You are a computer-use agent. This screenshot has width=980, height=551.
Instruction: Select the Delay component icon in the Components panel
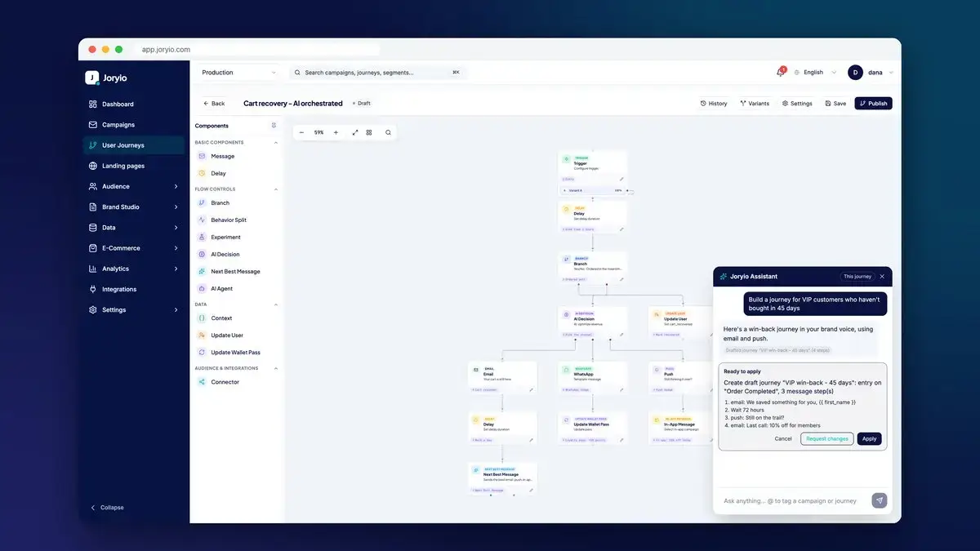tap(202, 173)
